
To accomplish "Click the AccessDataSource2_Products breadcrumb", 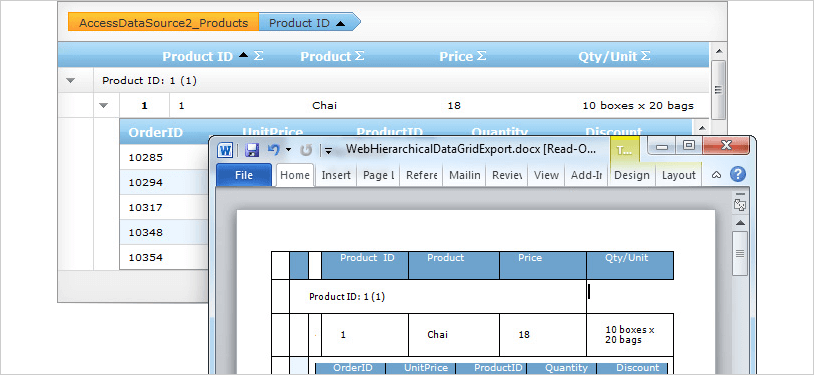I will click(164, 23).
